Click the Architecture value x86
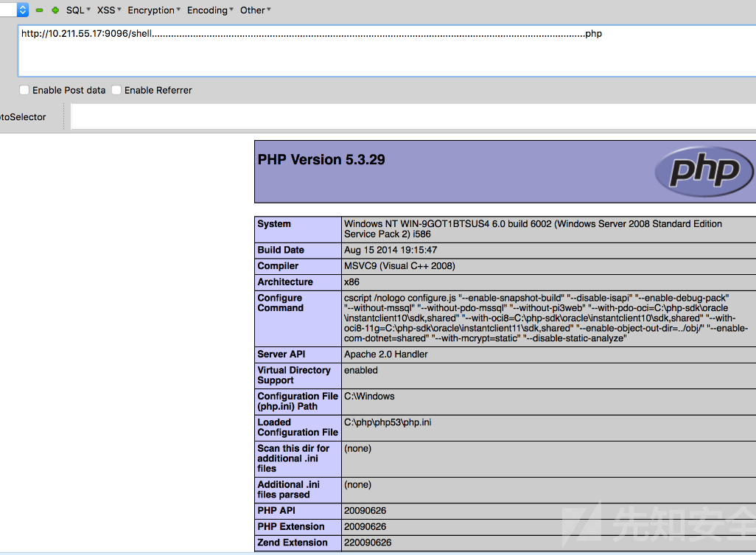The width and height of the screenshot is (756, 555). pyautogui.click(x=351, y=282)
